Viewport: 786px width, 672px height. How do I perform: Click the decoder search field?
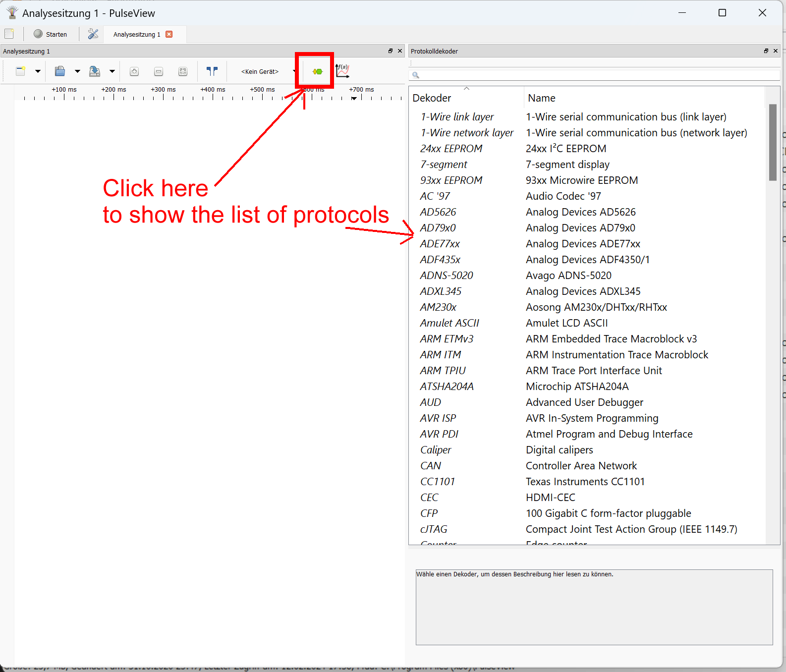pyautogui.click(x=595, y=75)
